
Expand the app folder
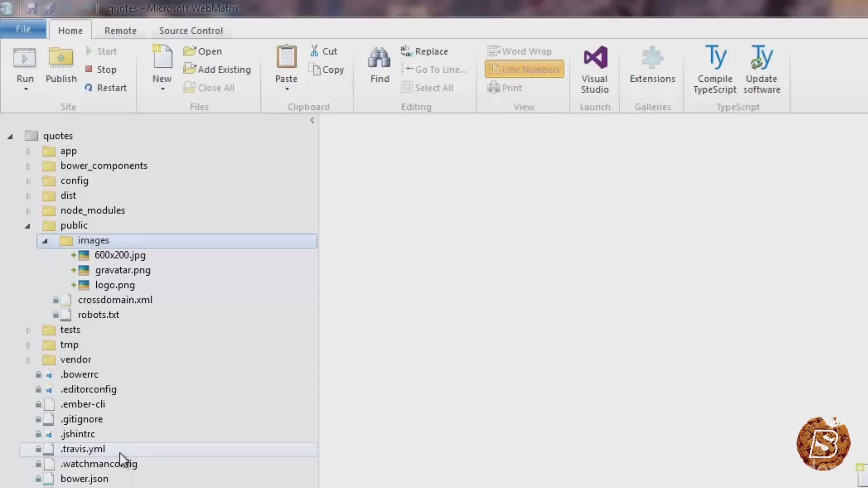click(x=28, y=151)
